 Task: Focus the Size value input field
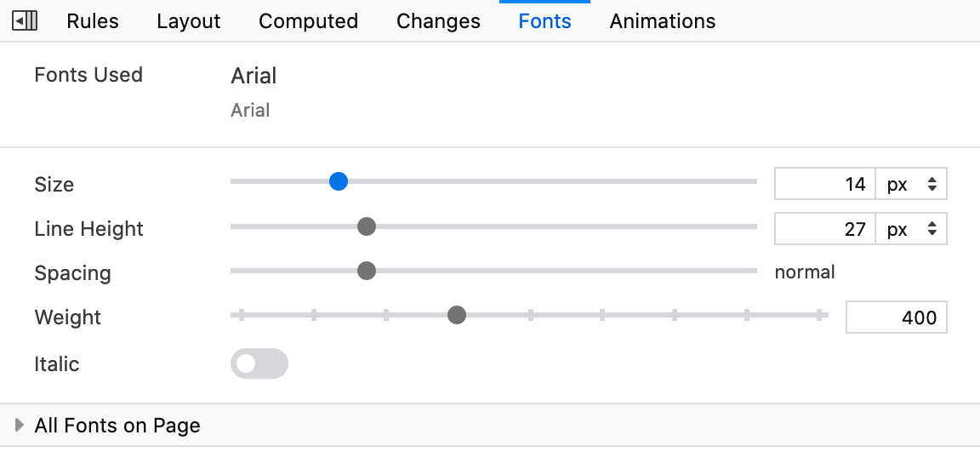[824, 184]
